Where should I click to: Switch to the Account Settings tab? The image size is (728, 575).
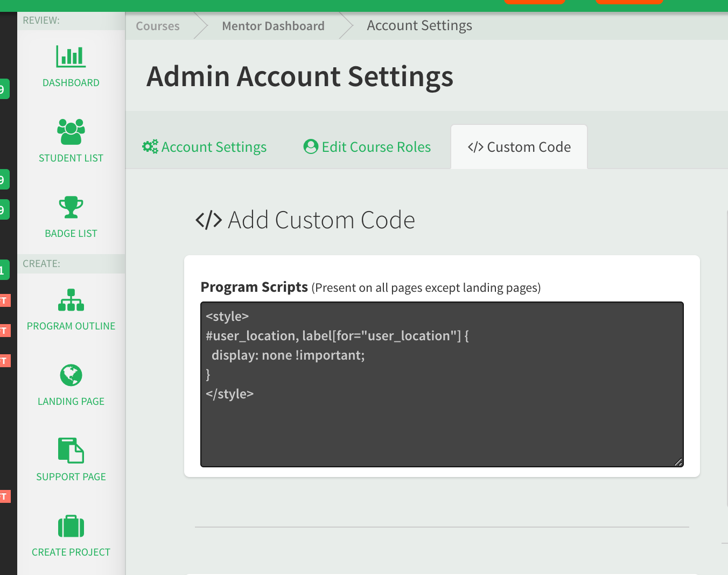pyautogui.click(x=205, y=147)
